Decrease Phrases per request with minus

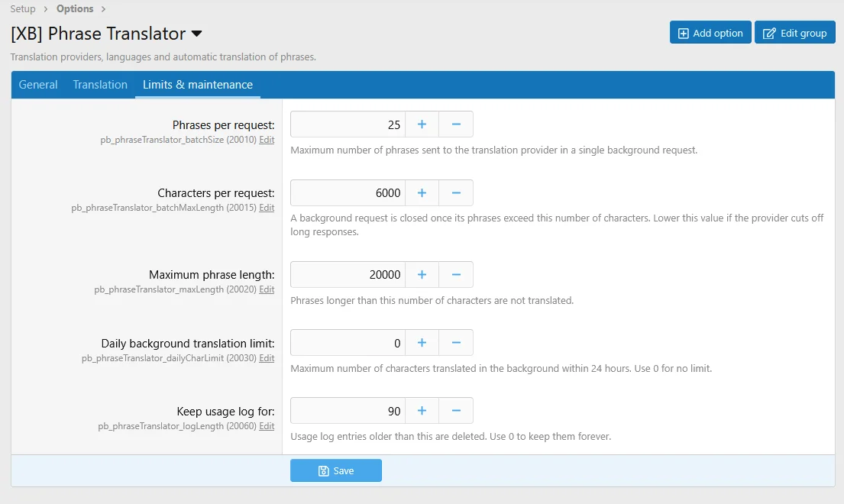point(456,124)
